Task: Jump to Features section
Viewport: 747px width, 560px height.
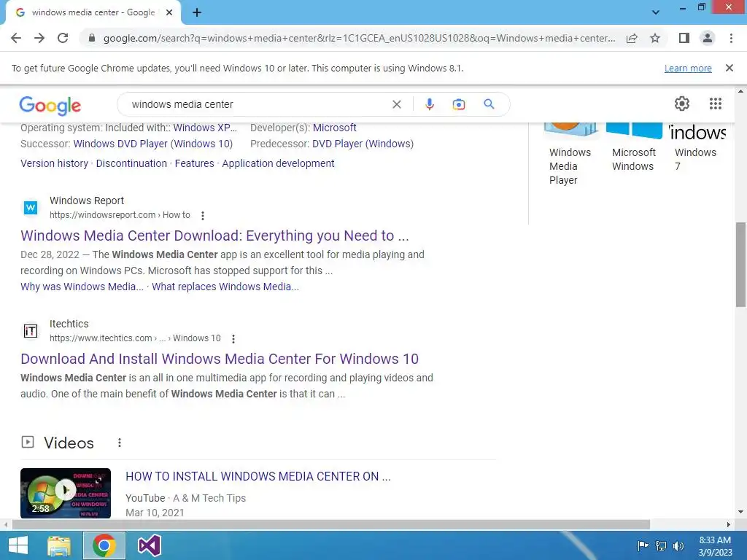Action: pyautogui.click(x=194, y=163)
